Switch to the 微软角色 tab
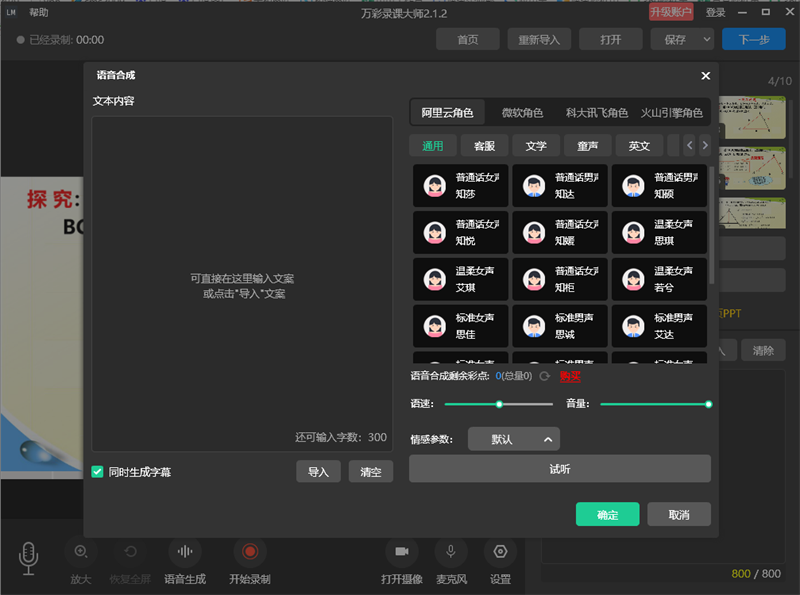This screenshot has height=595, width=800. click(x=522, y=113)
